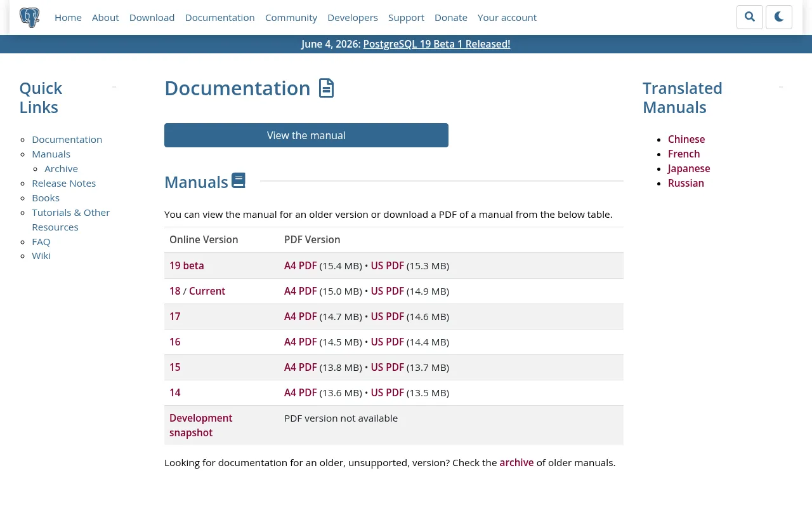Open Your account in the navigation
The height and width of the screenshot is (508, 812).
[x=507, y=18]
